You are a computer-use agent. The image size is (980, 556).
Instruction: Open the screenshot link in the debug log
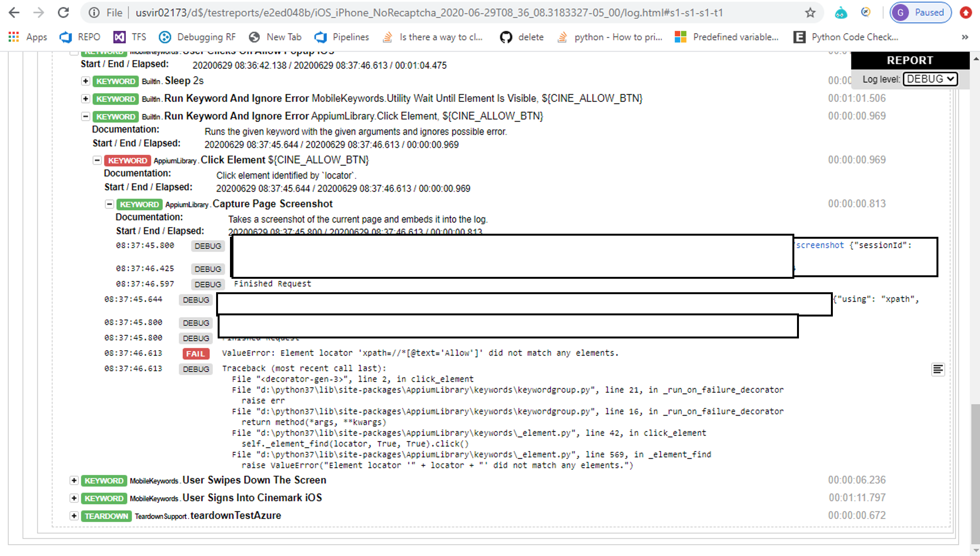[819, 245]
